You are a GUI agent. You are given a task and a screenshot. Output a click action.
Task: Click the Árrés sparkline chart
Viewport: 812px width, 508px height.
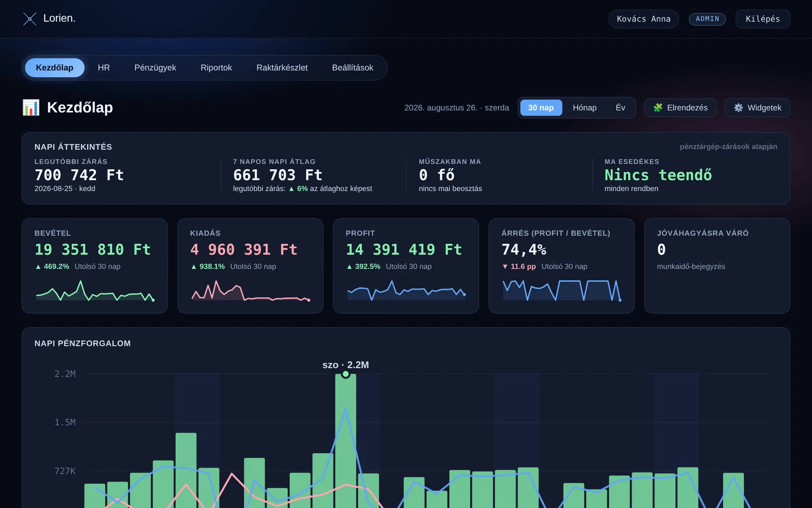[x=561, y=291]
